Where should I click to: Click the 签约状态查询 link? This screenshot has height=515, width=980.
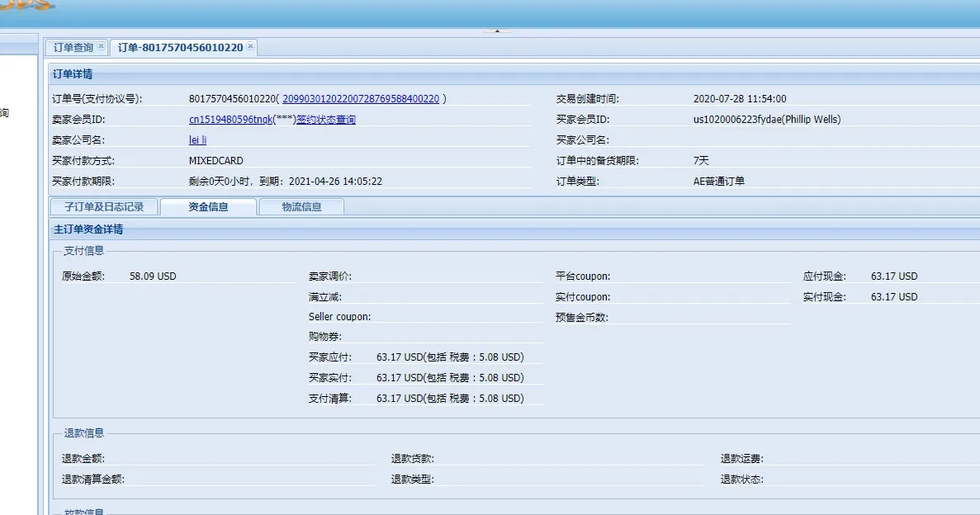[x=325, y=120]
